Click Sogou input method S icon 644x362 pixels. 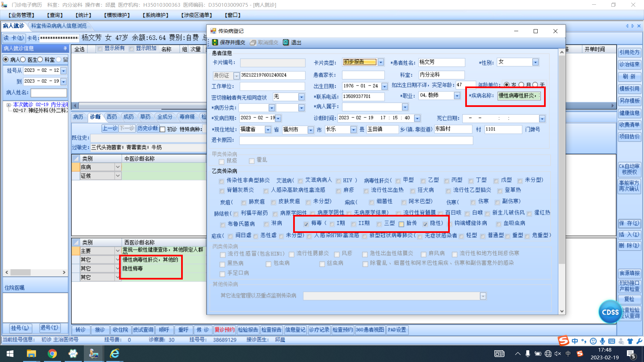(563, 341)
